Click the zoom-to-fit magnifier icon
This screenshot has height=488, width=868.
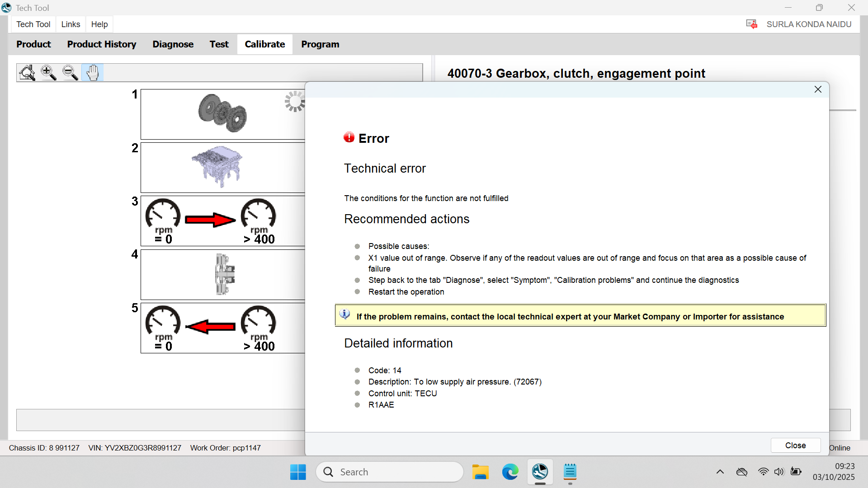(x=27, y=72)
